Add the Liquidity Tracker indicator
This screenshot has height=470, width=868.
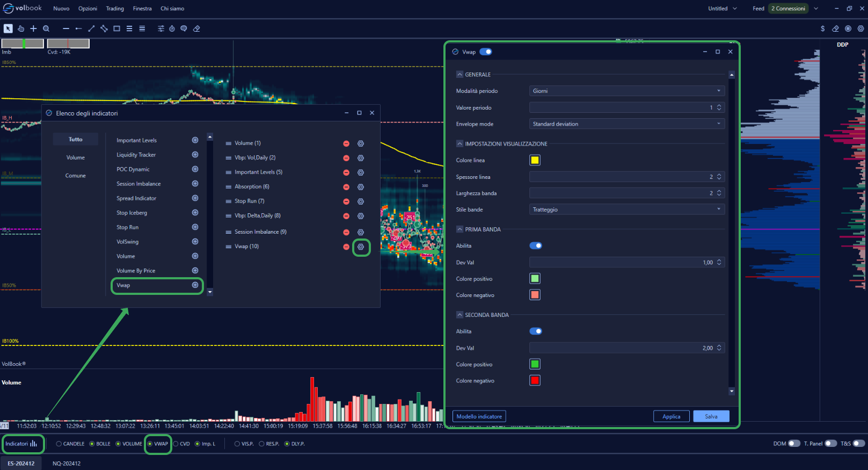click(195, 155)
